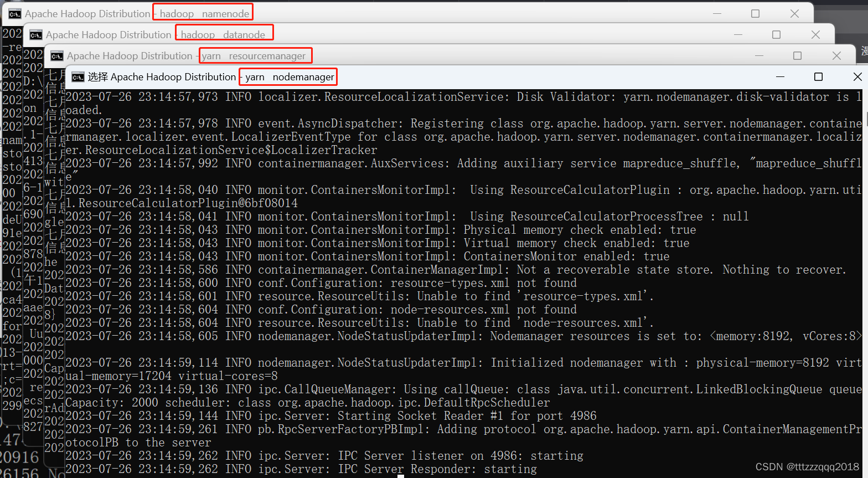This screenshot has height=478, width=868.
Task: Click 'Adding auxiliary service mapreduce_shuffle' line
Action: 464,170
